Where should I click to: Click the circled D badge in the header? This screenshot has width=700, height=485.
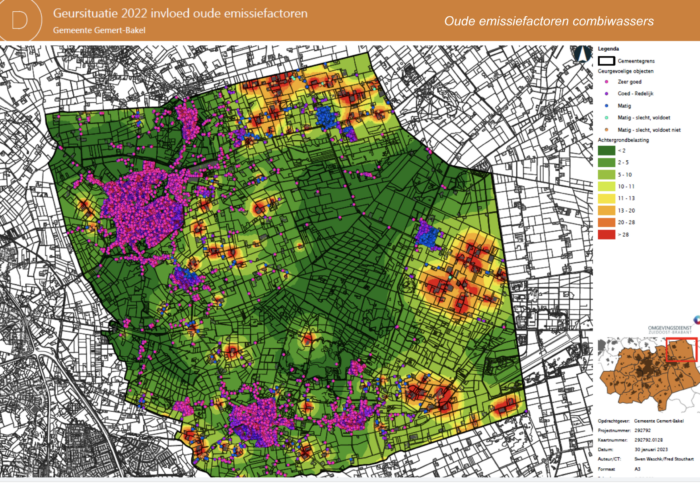20,20
